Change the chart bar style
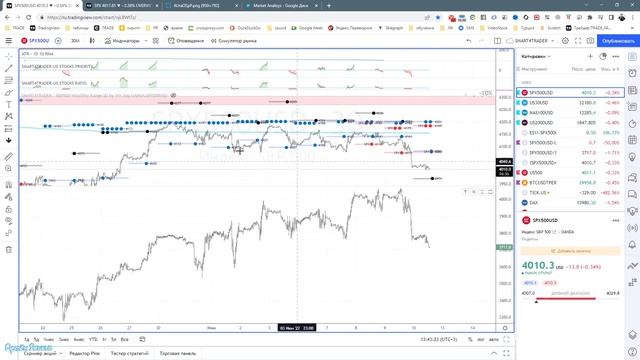Image resolution: width=640 pixels, height=360 pixels. [92, 41]
